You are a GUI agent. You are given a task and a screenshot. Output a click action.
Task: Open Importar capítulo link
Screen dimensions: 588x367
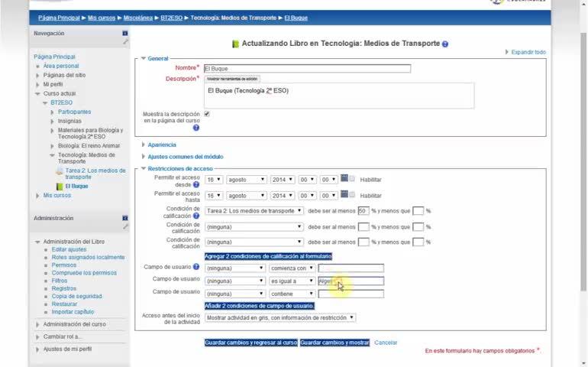tap(73, 312)
